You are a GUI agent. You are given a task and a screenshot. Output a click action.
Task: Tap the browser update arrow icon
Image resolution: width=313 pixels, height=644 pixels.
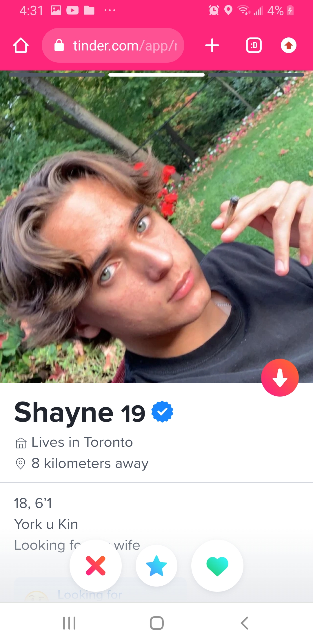point(289,46)
